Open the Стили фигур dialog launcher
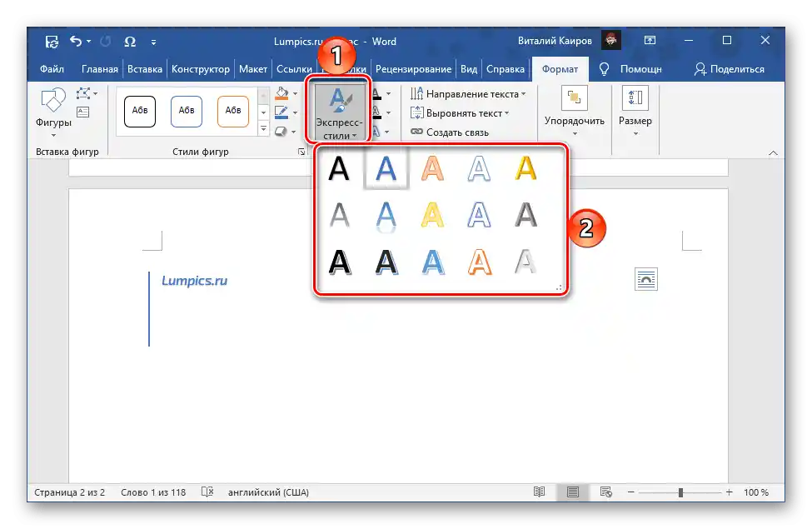 tap(301, 152)
